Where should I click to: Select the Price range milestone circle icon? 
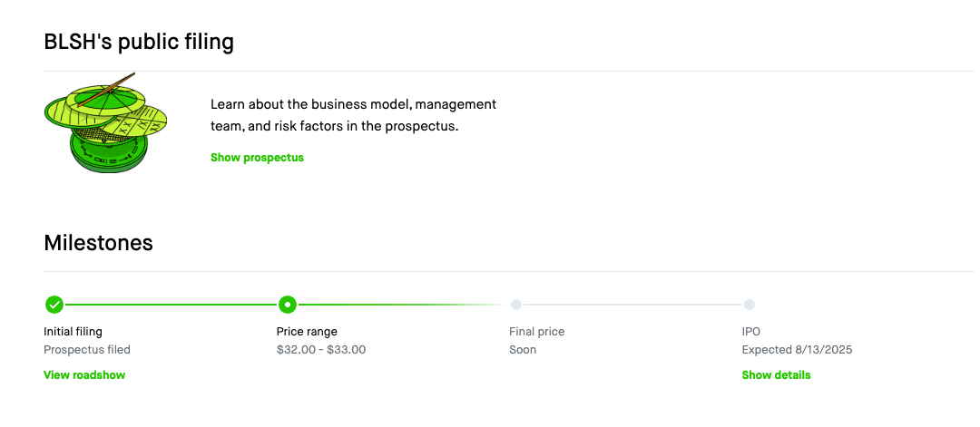(x=287, y=305)
